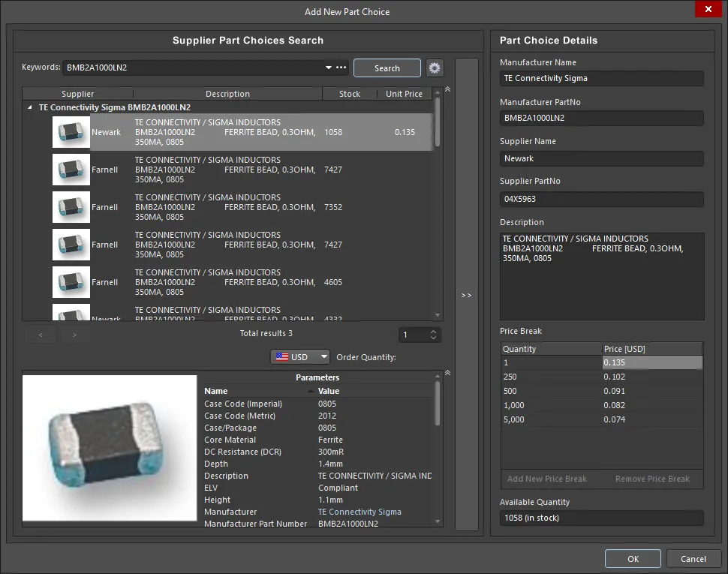Select the DC Resistance (DCR) parameter row
The image size is (728, 574).
point(317,452)
